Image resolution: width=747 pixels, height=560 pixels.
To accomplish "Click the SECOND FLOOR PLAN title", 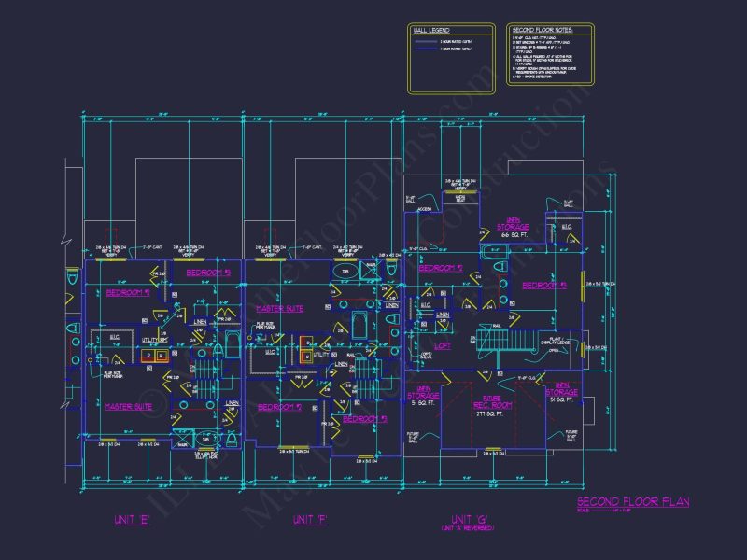I will click(633, 501).
